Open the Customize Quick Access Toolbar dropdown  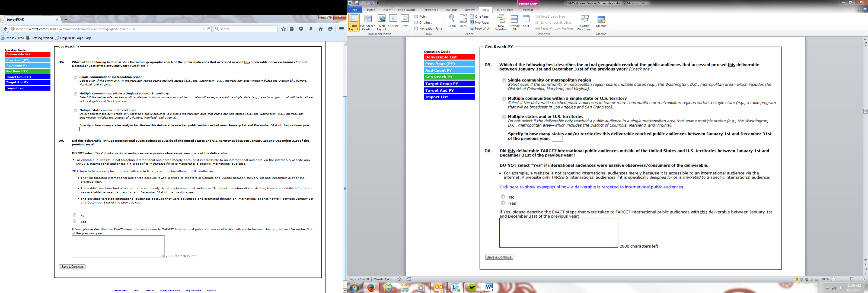click(378, 3)
